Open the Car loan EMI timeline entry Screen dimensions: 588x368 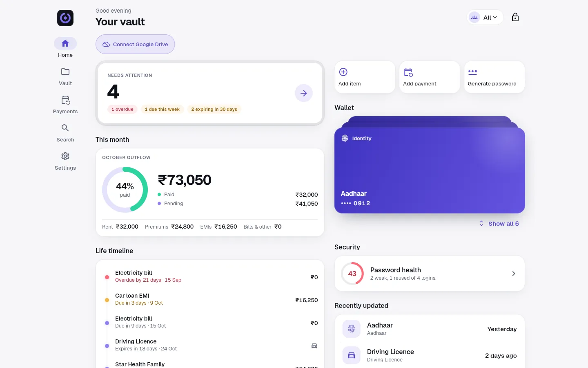[x=210, y=300]
